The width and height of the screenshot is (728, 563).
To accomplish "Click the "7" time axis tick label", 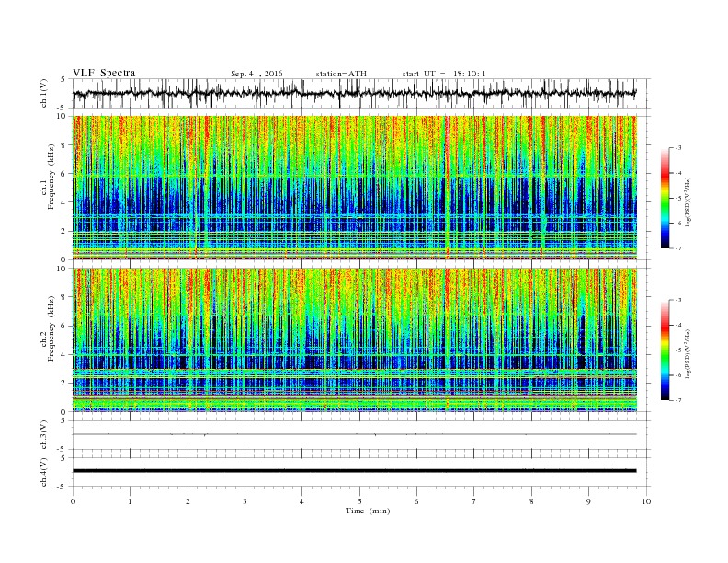I will pyautogui.click(x=474, y=501).
